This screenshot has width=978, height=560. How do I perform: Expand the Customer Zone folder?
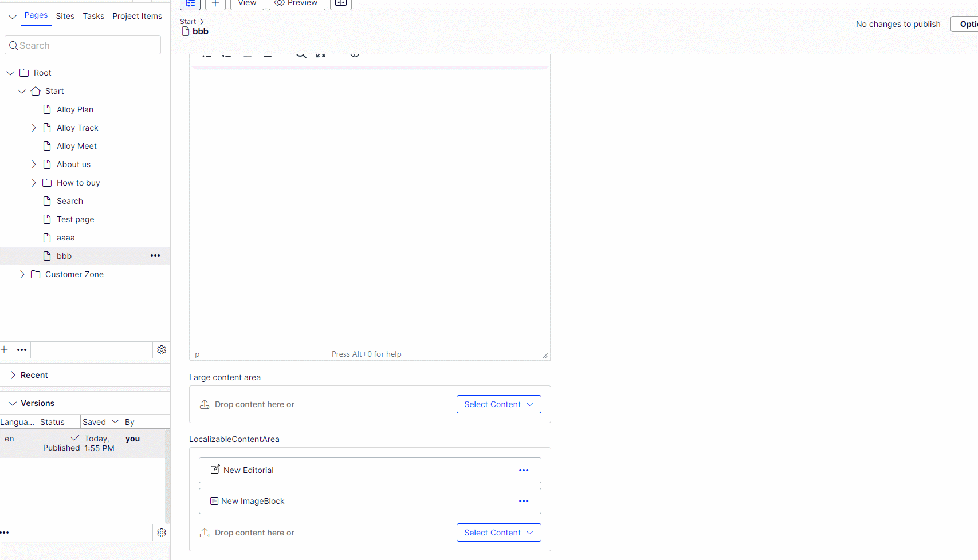22,274
